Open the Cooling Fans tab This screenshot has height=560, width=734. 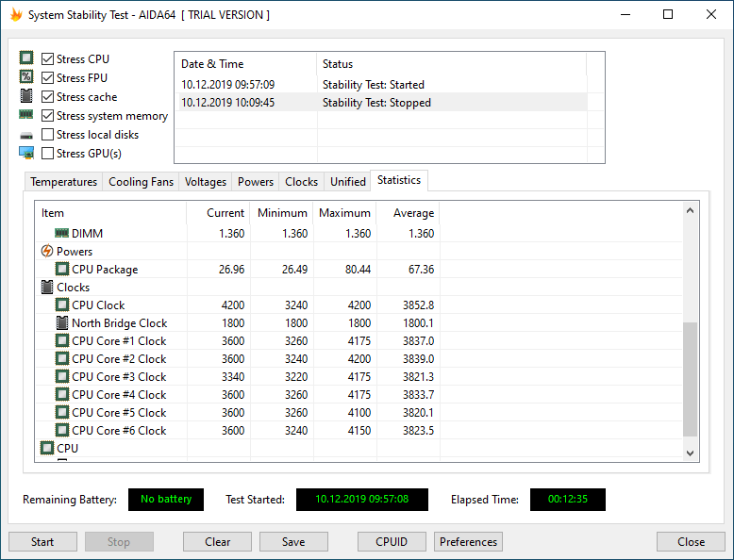point(141,182)
